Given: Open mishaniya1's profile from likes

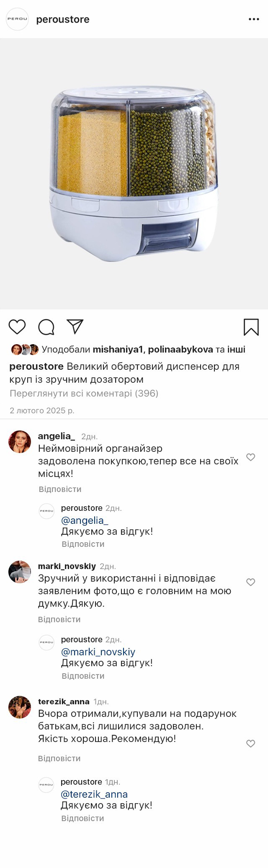Looking at the screenshot, I should pyautogui.click(x=118, y=349).
